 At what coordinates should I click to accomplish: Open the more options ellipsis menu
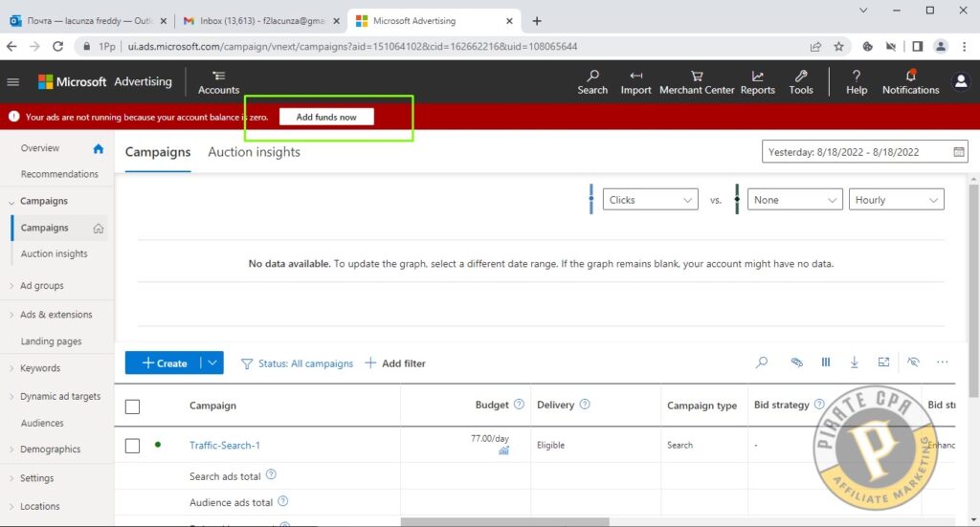[x=942, y=362]
